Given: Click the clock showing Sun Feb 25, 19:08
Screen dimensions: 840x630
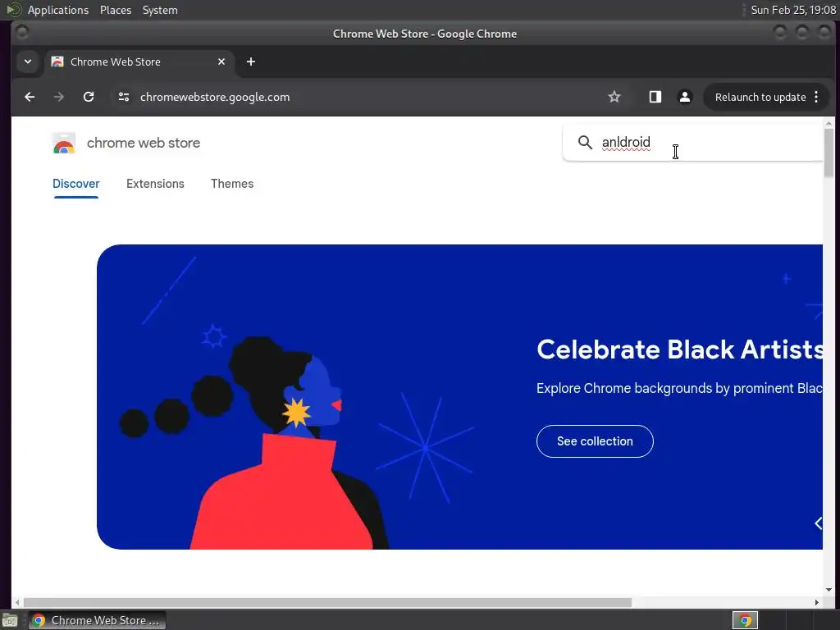Looking at the screenshot, I should [x=793, y=10].
